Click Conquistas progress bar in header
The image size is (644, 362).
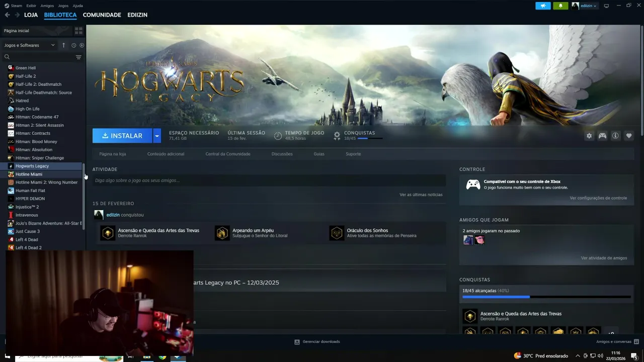(x=370, y=138)
